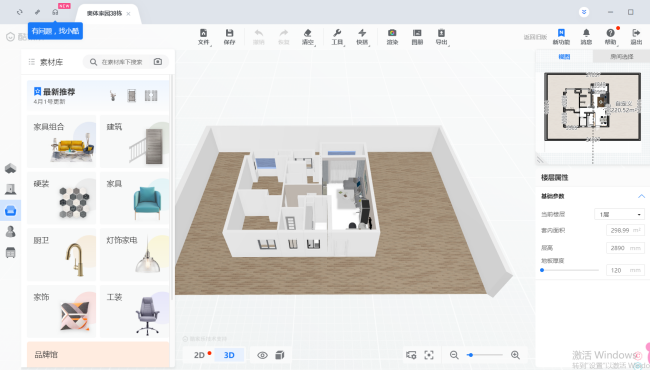650x370 pixels.
Task: Click the bottom cabinet icon in left sidebar
Action: coord(10,252)
